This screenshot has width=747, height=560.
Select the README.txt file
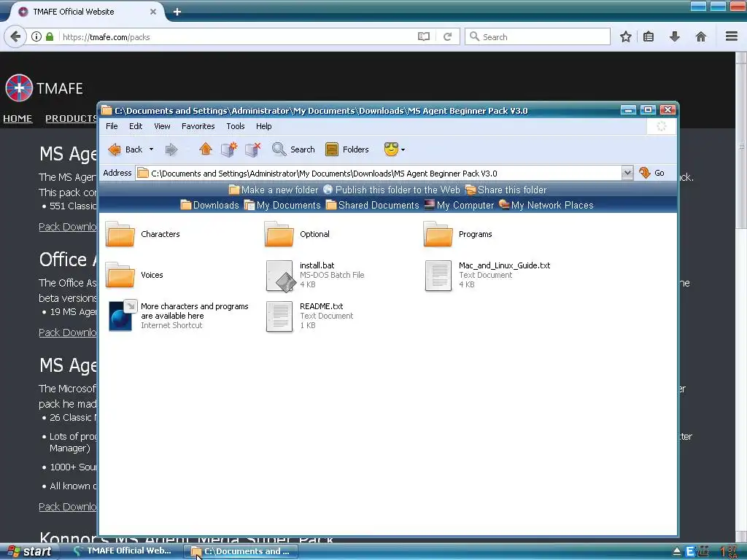pyautogui.click(x=309, y=316)
